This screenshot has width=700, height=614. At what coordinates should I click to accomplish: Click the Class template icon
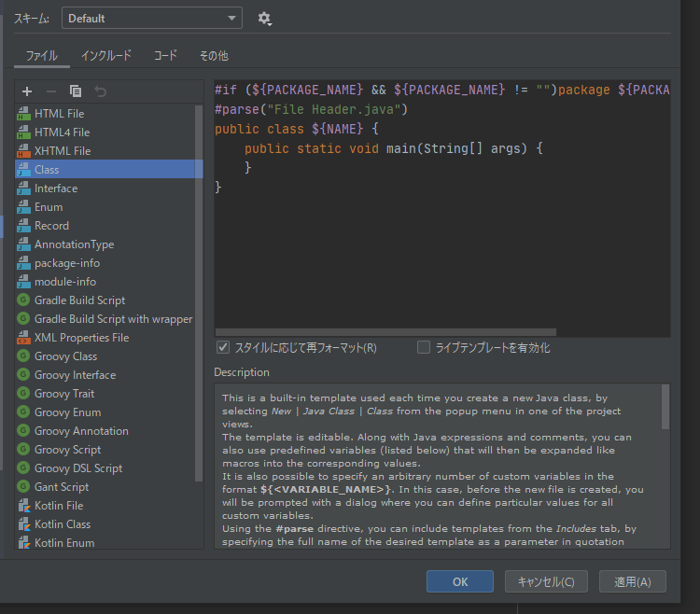click(23, 170)
